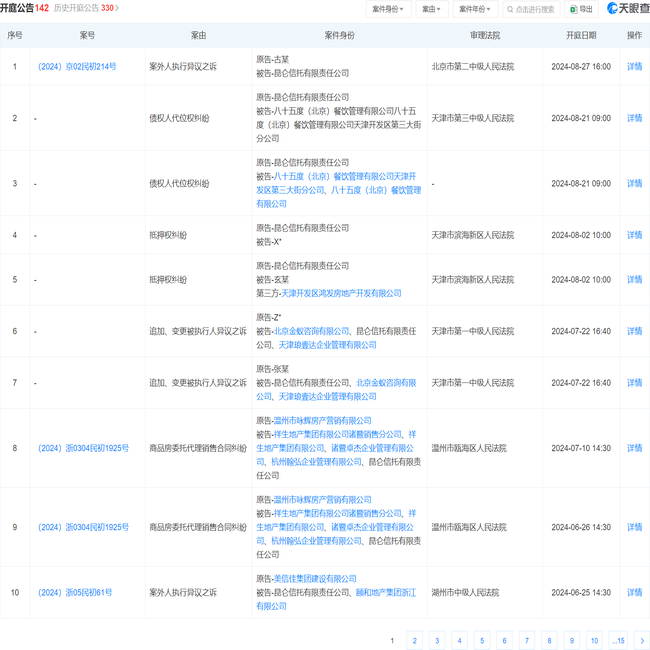The image size is (650, 650).
Task: Click the 案件身份 column header
Action: 340,35
